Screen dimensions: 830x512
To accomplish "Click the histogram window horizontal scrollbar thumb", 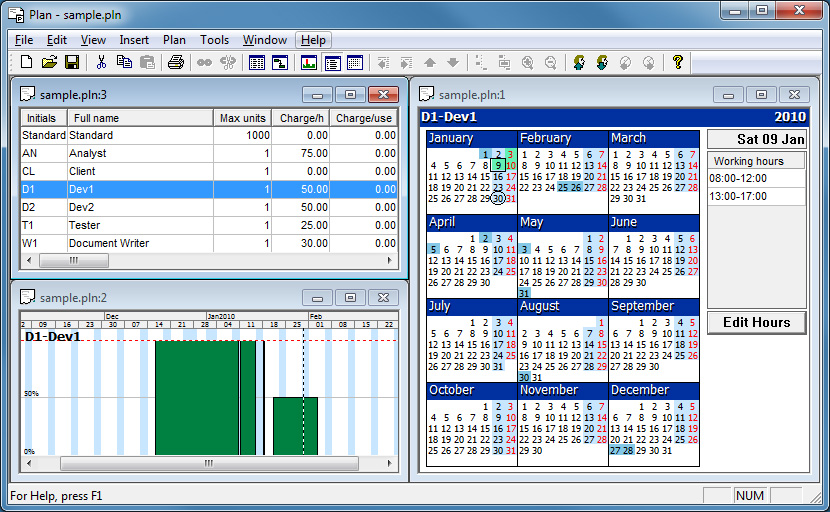I will [209, 464].
